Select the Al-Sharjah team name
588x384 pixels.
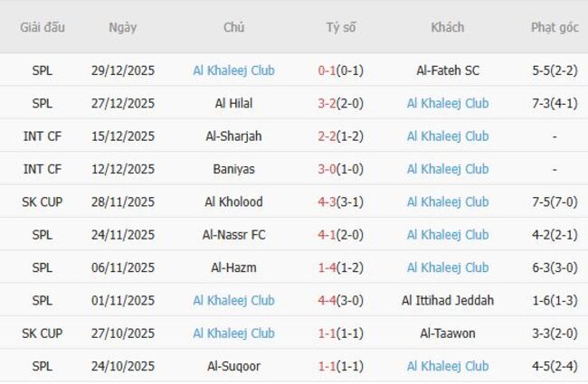[x=233, y=136]
